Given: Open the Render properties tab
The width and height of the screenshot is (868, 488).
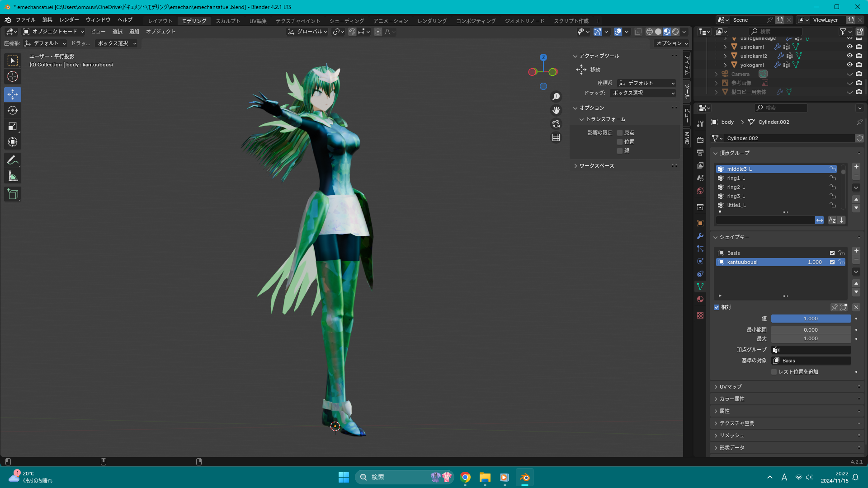Looking at the screenshot, I should pyautogui.click(x=700, y=140).
